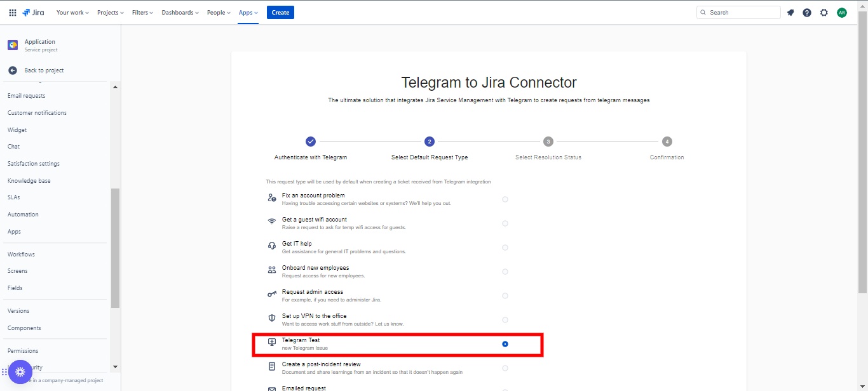Open Knowledge base in the sidebar

pyautogui.click(x=29, y=181)
